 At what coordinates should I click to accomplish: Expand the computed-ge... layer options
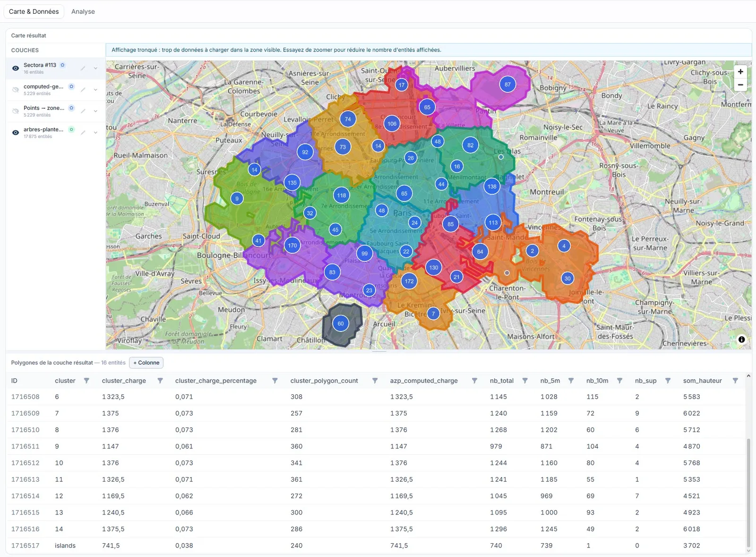pos(95,89)
